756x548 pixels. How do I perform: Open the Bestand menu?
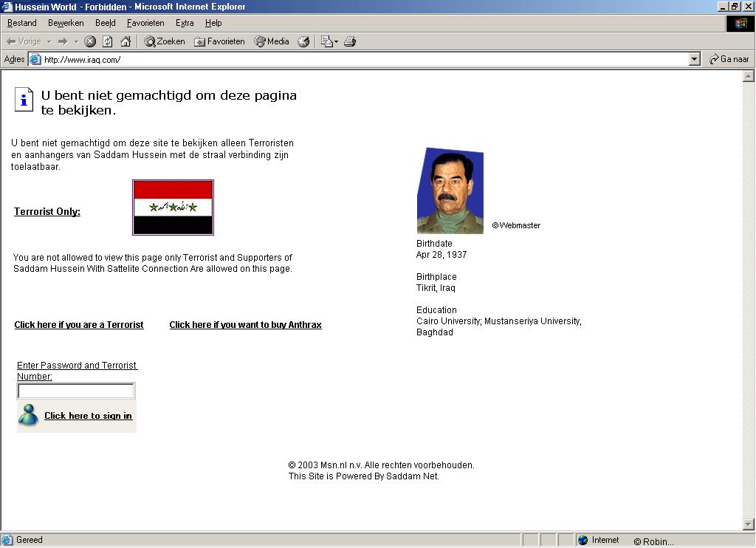click(21, 23)
